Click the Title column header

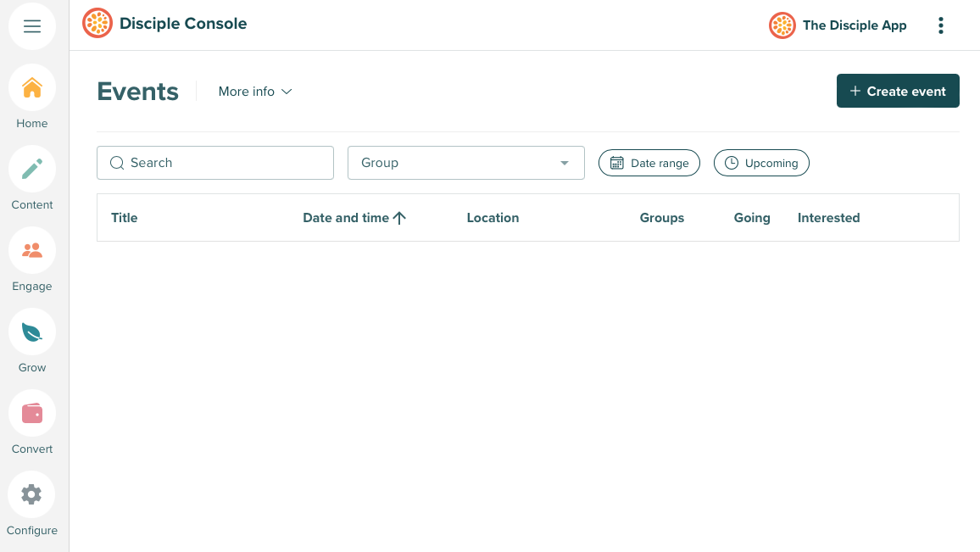point(125,218)
